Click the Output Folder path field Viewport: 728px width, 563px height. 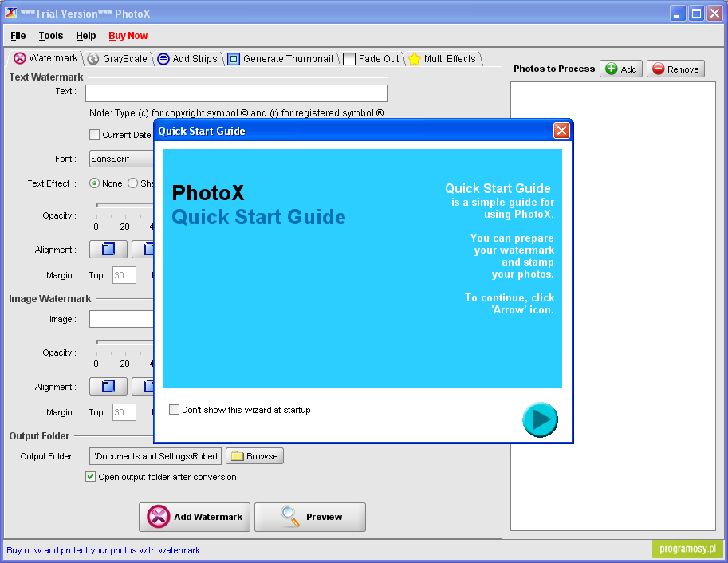155,456
